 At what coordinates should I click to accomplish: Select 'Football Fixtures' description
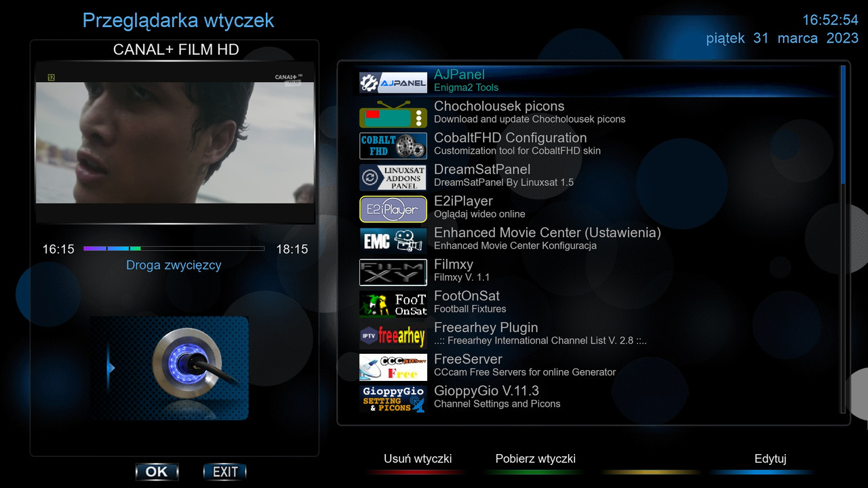coord(471,309)
